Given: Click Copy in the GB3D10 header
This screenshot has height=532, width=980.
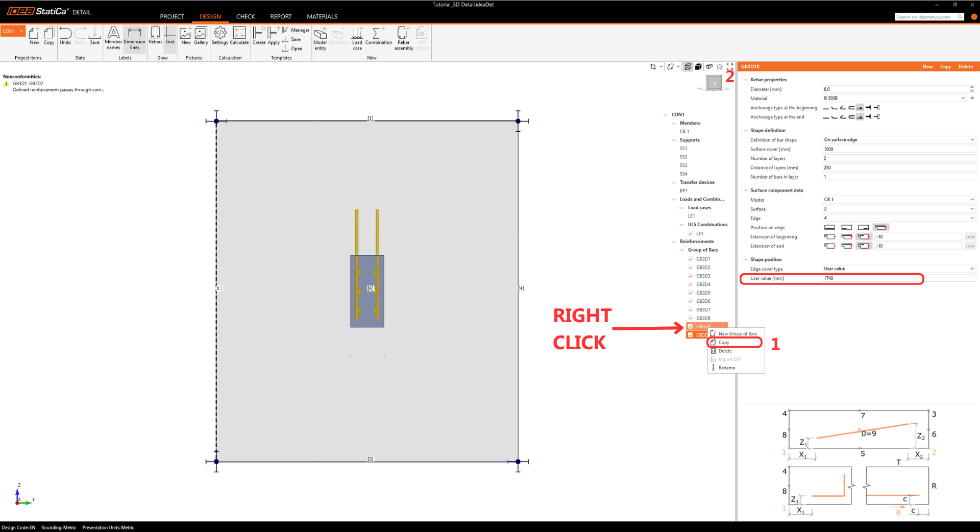Looking at the screenshot, I should click(945, 67).
